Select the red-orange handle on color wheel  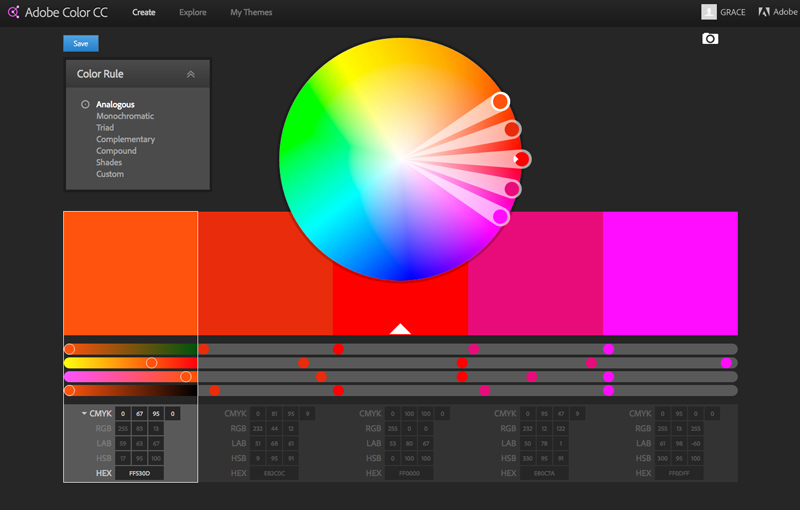coord(512,130)
